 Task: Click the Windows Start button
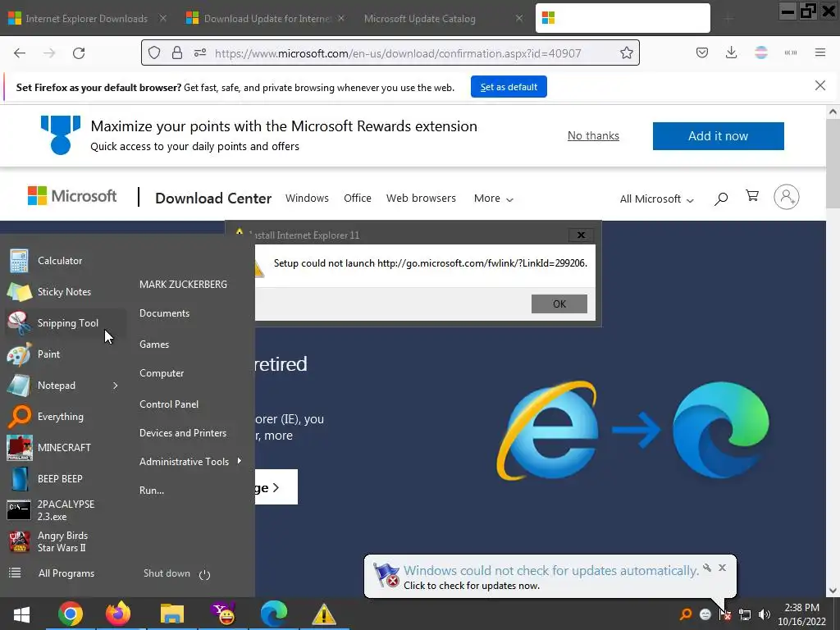21,614
